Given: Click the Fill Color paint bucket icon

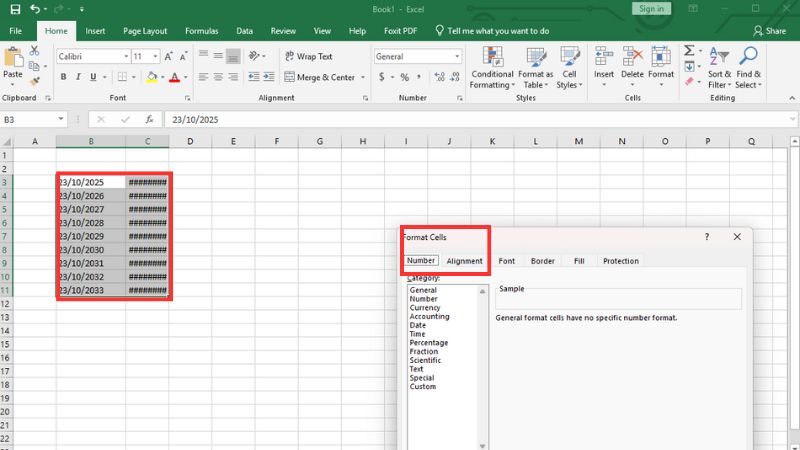Looking at the screenshot, I should (151, 77).
